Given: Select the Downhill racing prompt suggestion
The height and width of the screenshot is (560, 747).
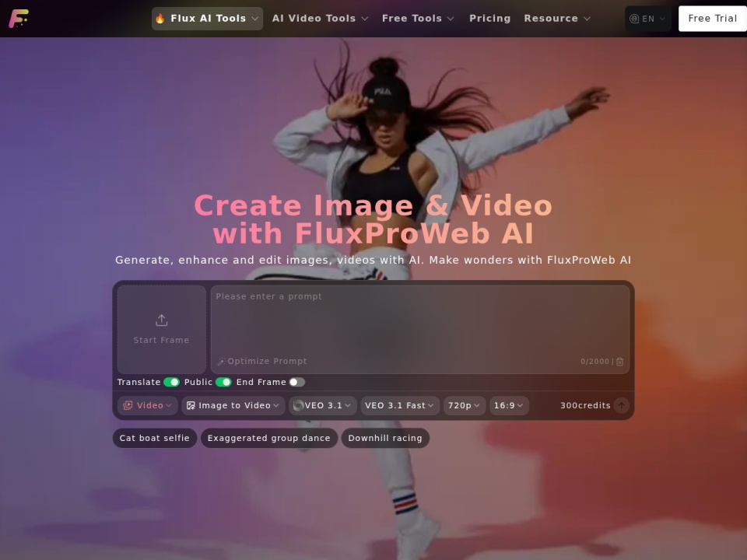Looking at the screenshot, I should pyautogui.click(x=385, y=438).
